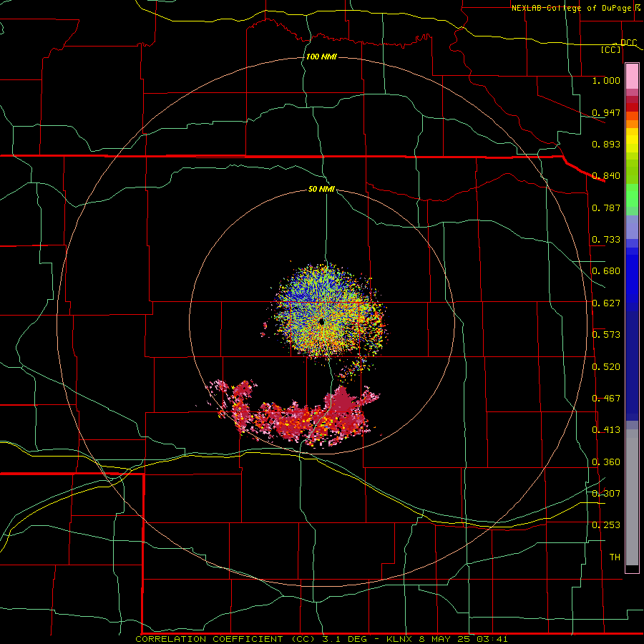This screenshot has height=644, width=644.
Task: Click the 0.573 value on the scale
Action: [606, 335]
